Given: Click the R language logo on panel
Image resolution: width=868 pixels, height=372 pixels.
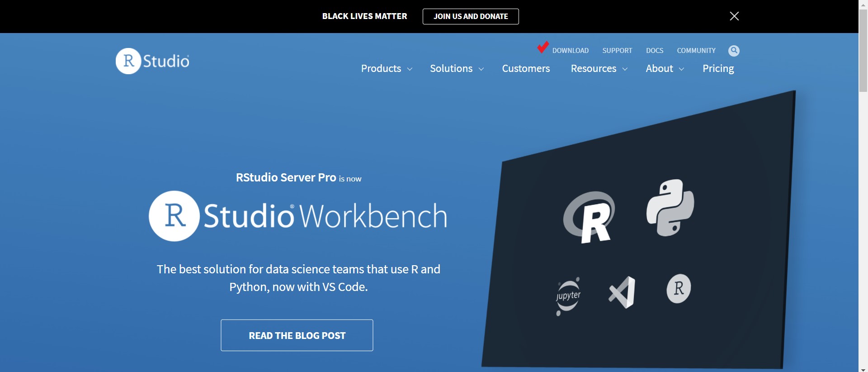Looking at the screenshot, I should coord(590,217).
